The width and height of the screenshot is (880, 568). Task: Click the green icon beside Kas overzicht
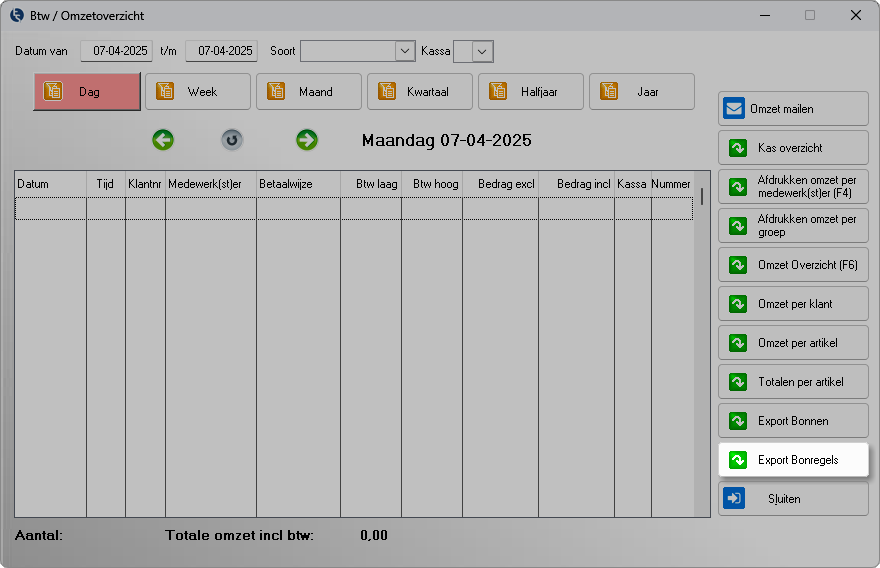click(738, 148)
